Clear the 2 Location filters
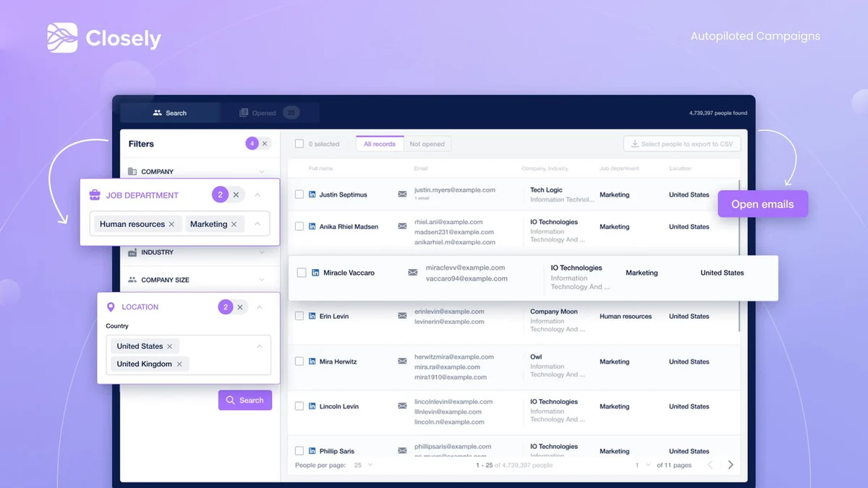The width and height of the screenshot is (868, 488). 240,307
